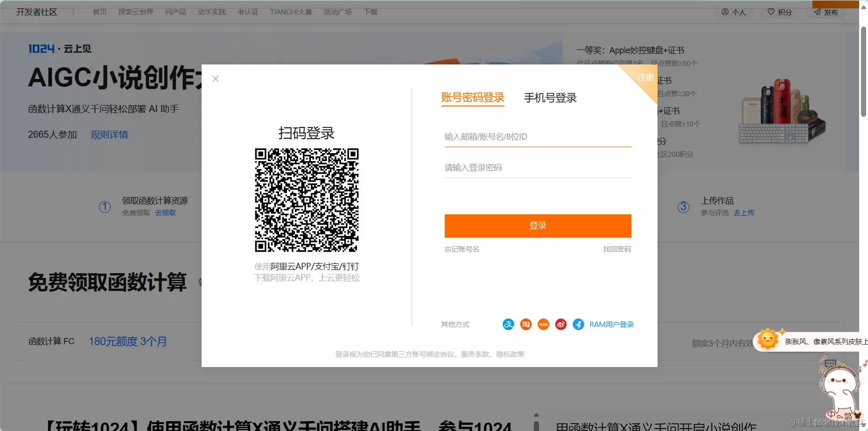Select Alipay login icon
The width and height of the screenshot is (868, 431).
[508, 324]
